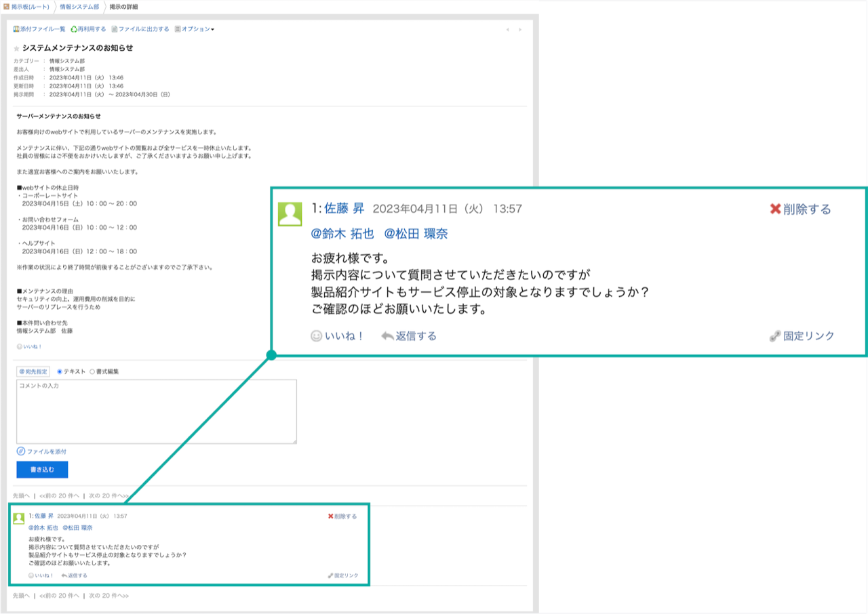Click @鈴木 拓也 in the enlarged callout

[342, 234]
